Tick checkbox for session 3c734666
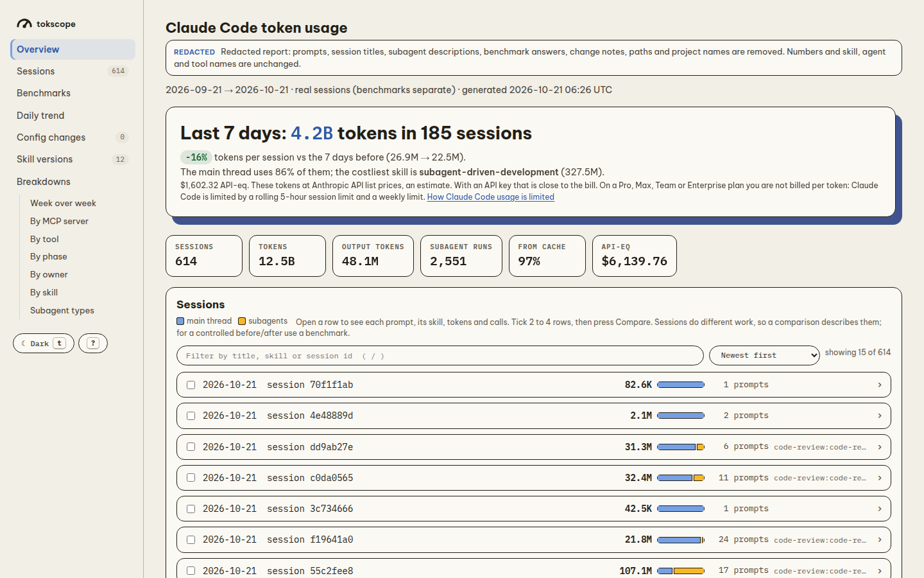This screenshot has height=578, width=924. click(191, 509)
